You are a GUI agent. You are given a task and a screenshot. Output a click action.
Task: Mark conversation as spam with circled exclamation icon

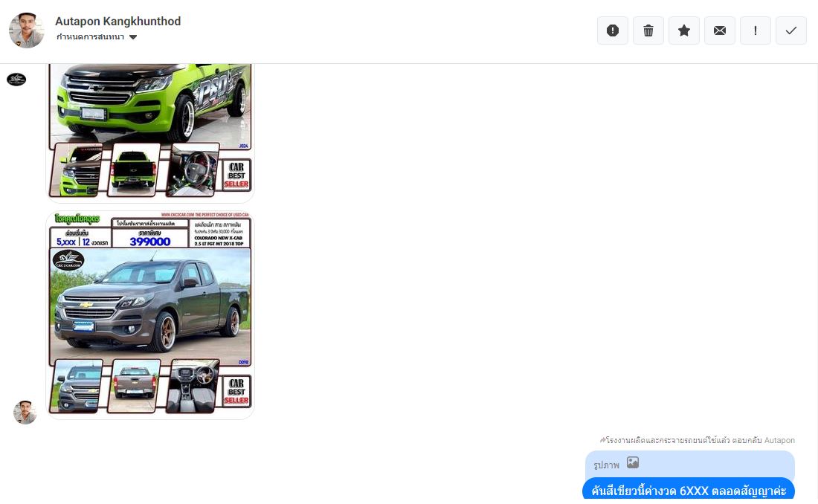pos(613,30)
